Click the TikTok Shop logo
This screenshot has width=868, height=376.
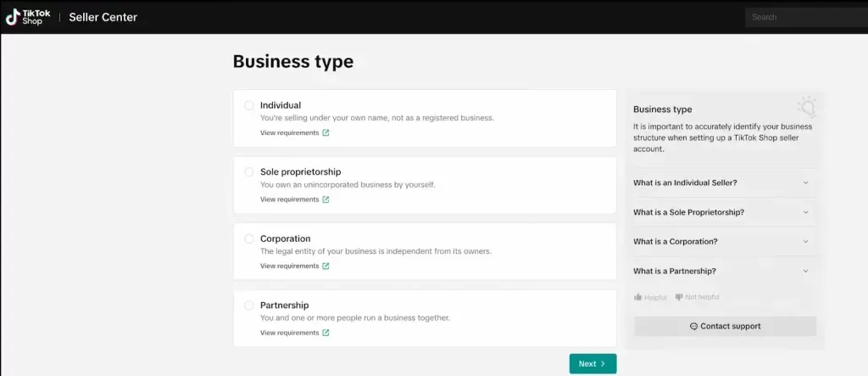[25, 17]
